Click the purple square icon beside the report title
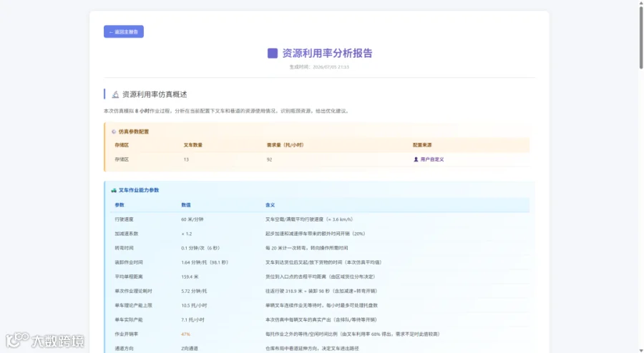The height and width of the screenshot is (353, 644). point(273,54)
